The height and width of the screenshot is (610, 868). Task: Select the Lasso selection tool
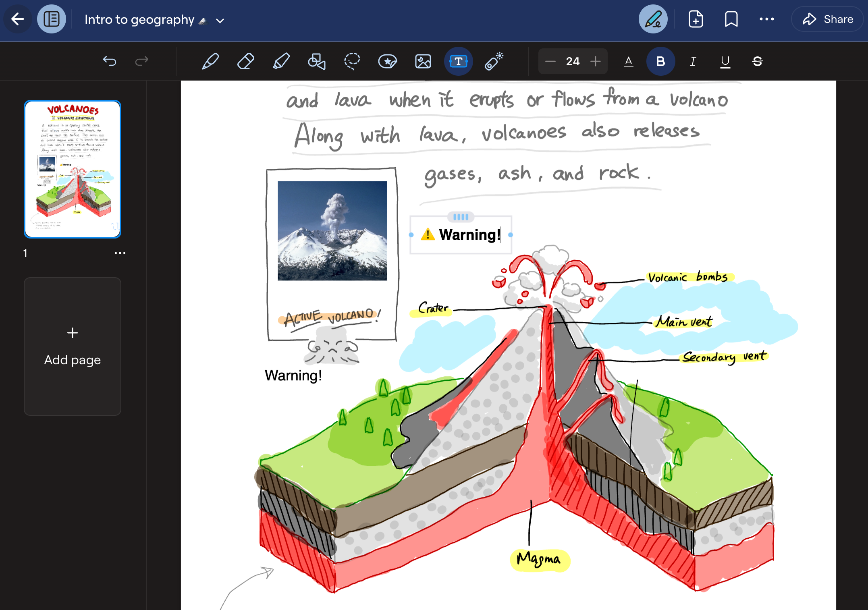352,61
